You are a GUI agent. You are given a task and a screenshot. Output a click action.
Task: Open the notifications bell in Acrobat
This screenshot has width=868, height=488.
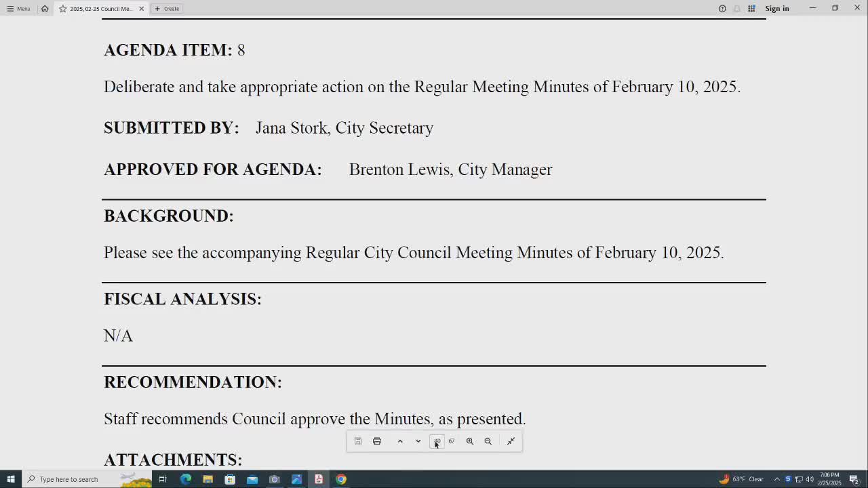(x=737, y=9)
